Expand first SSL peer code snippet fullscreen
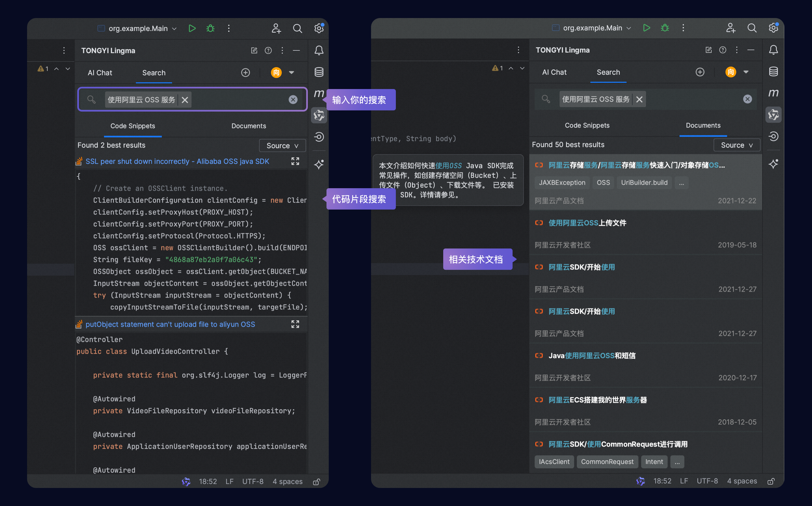Screen dimensions: 812x506 point(295,161)
